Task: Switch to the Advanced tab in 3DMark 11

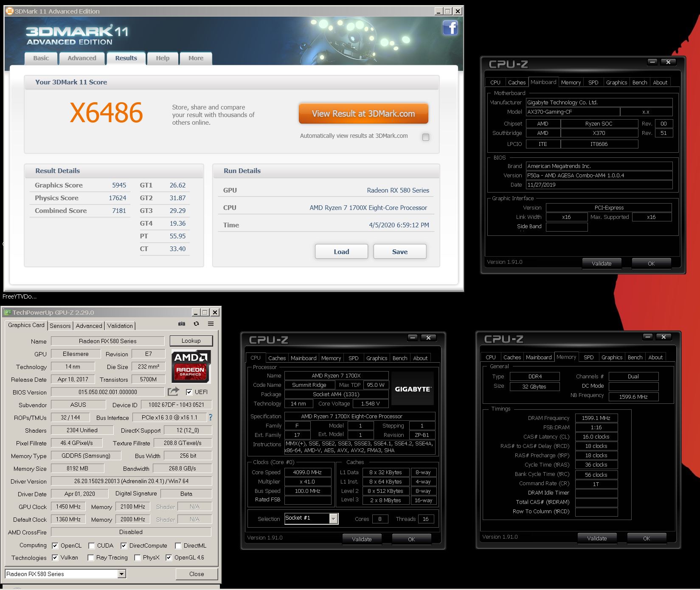Action: point(82,58)
